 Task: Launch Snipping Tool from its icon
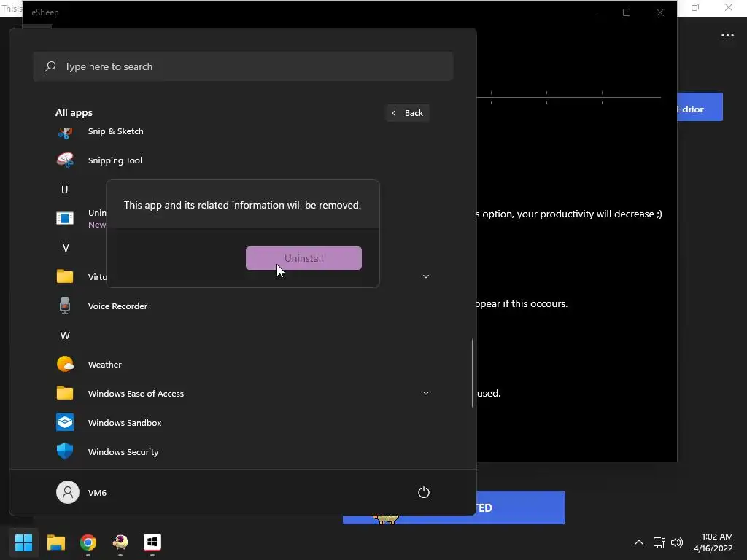click(x=65, y=160)
